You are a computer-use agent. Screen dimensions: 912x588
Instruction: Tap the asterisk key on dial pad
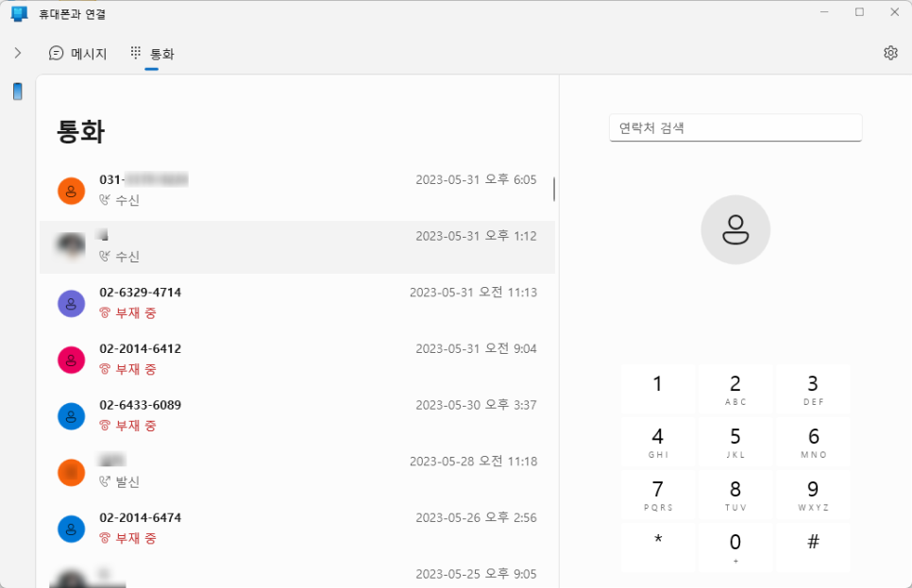[x=658, y=547]
